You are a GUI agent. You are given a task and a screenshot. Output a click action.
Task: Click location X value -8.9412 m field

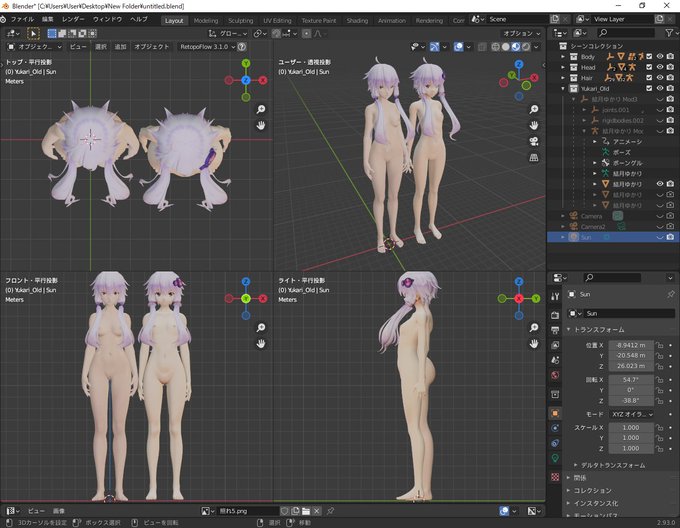(631, 345)
